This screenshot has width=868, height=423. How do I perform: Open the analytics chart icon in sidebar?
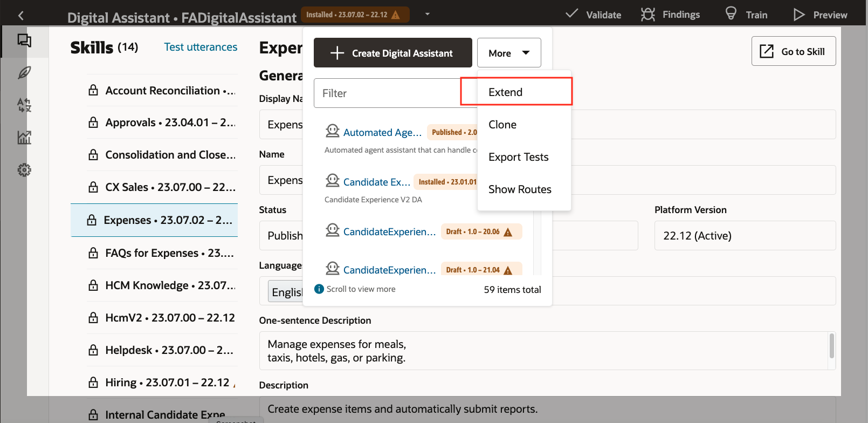24,138
